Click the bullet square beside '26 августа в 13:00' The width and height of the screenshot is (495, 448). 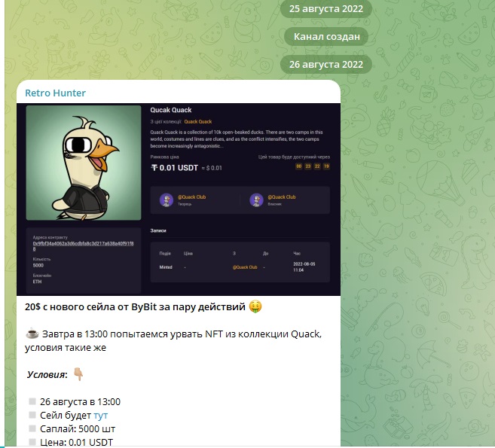pos(32,401)
